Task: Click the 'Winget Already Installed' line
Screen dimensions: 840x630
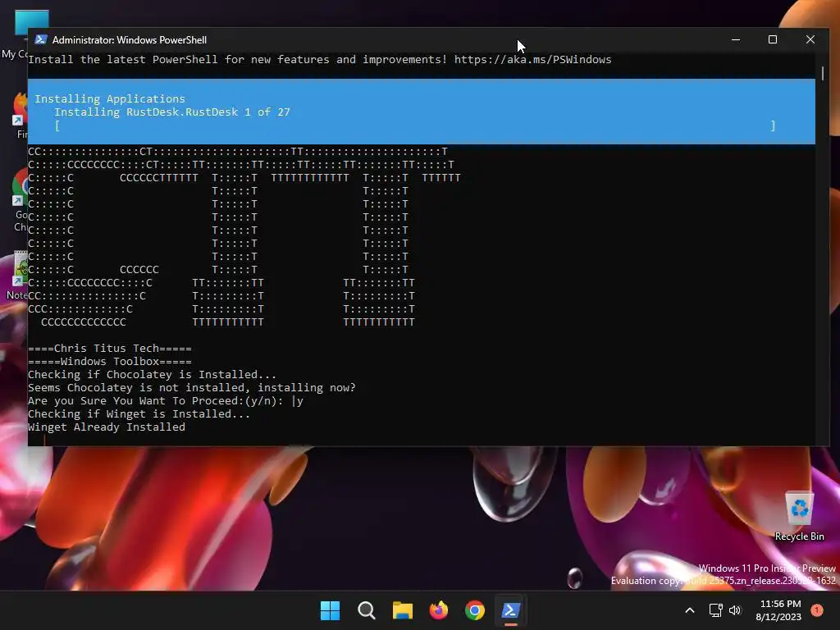Action: click(x=107, y=427)
